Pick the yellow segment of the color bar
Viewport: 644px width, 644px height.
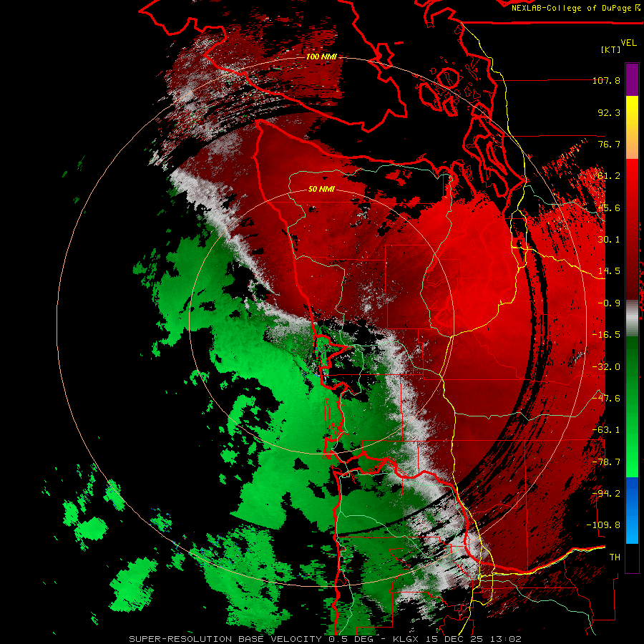point(632,112)
